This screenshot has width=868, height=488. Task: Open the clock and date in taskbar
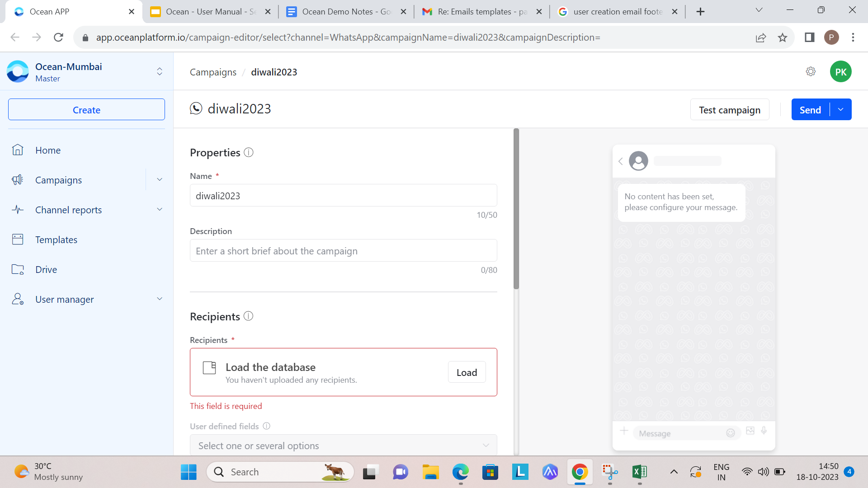817,472
